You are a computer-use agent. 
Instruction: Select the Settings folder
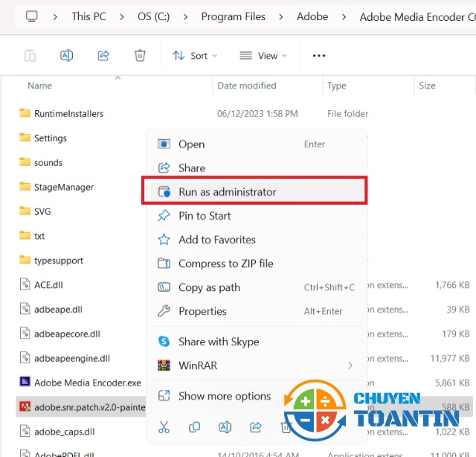[x=51, y=138]
